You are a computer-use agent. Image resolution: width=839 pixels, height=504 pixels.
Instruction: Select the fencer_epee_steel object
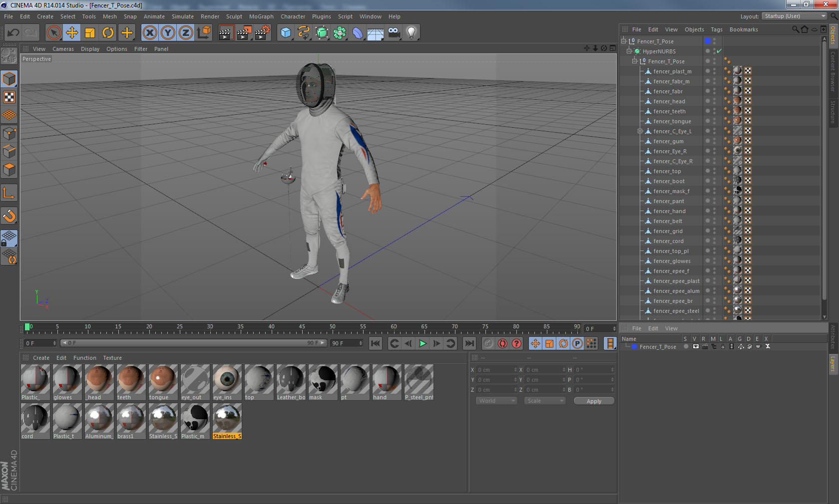point(676,311)
